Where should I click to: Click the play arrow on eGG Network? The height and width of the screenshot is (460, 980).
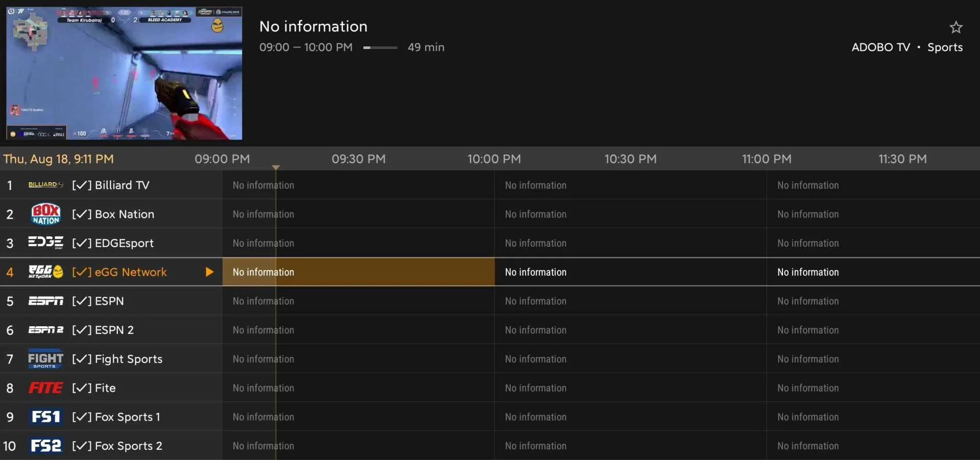pos(209,272)
